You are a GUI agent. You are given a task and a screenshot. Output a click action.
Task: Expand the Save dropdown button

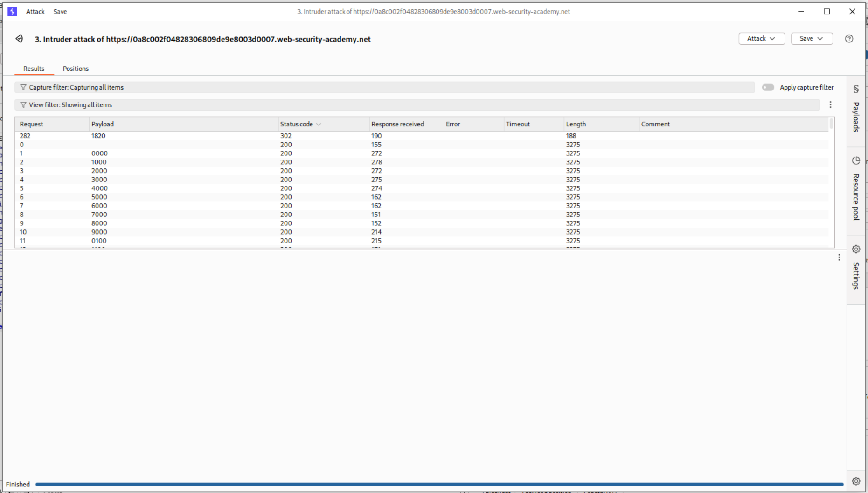812,39
